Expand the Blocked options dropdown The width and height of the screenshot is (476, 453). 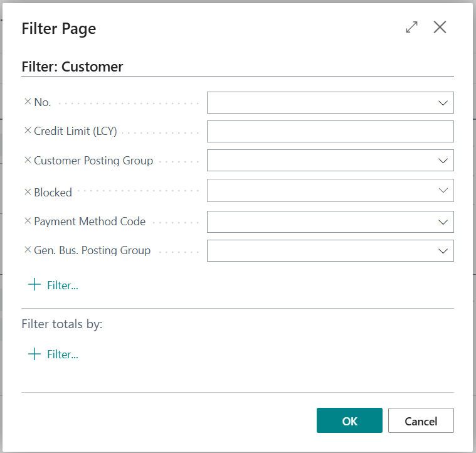click(x=443, y=190)
